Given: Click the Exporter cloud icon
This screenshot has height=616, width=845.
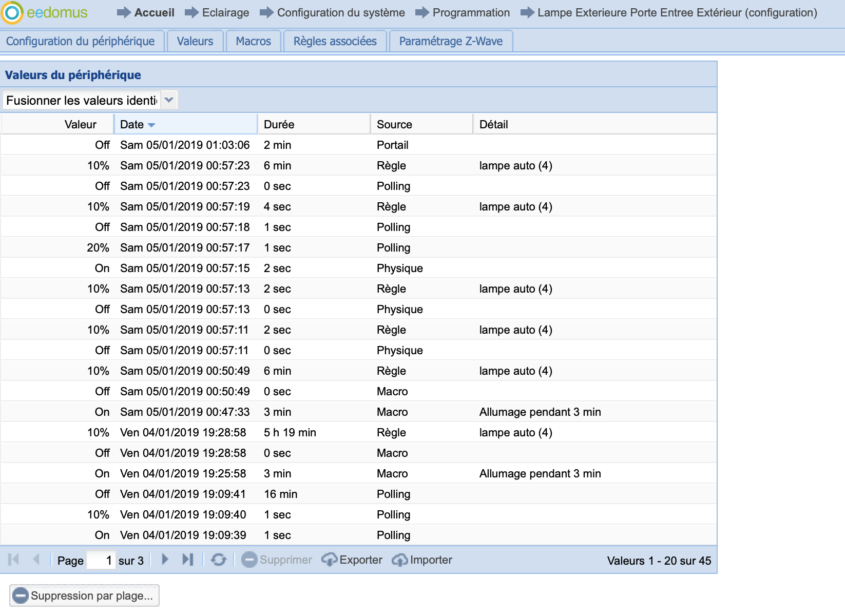Looking at the screenshot, I should pos(329,560).
